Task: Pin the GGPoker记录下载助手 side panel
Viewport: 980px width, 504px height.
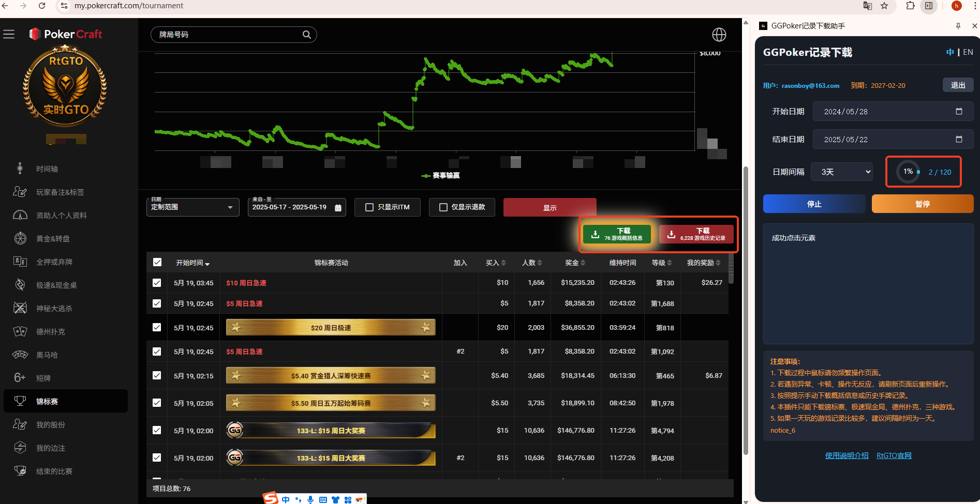Action: click(x=958, y=26)
